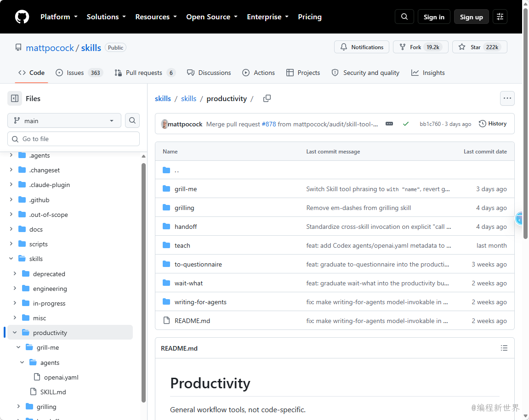This screenshot has width=529, height=420.
Task: Expand the .agents folder chevron in tree
Action: point(11,155)
